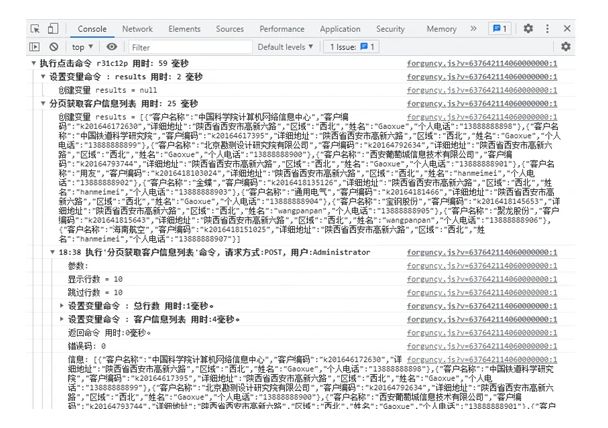The image size is (608, 428).
Task: Open the Security tab
Action: [390, 29]
